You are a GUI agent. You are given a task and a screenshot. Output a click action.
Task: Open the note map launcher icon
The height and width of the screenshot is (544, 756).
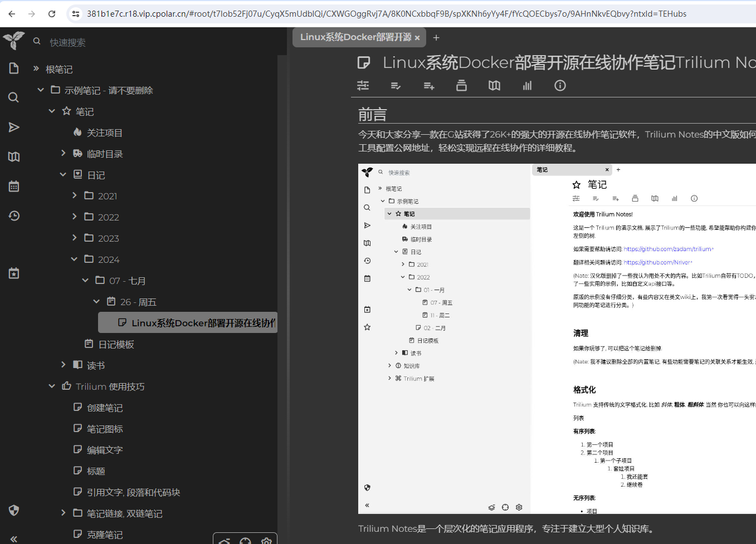pos(14,157)
